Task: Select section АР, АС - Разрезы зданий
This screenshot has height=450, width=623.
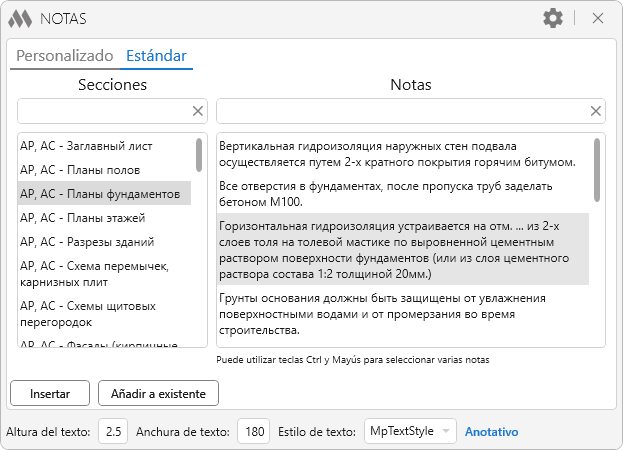Action: pyautogui.click(x=87, y=241)
